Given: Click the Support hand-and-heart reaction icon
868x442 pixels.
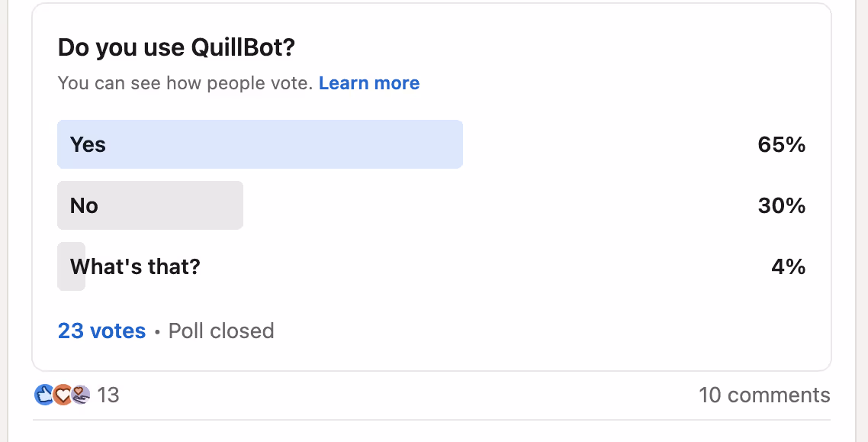Looking at the screenshot, I should 80,395.
